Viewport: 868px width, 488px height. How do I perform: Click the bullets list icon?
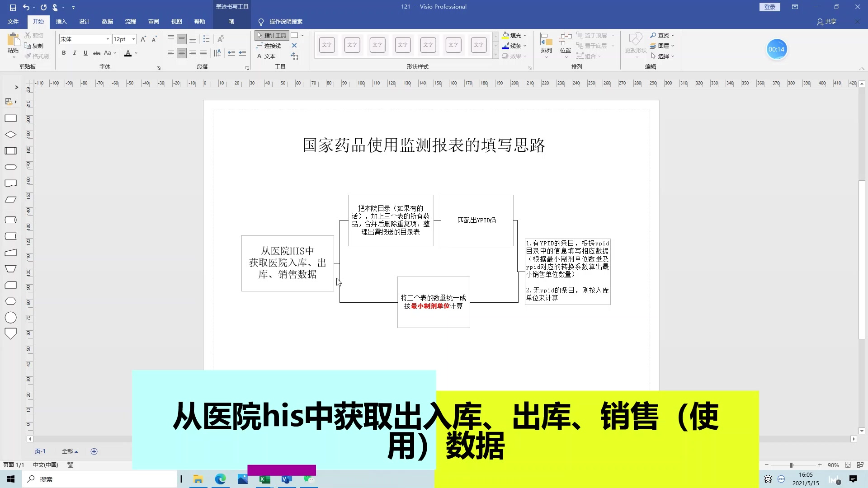206,39
